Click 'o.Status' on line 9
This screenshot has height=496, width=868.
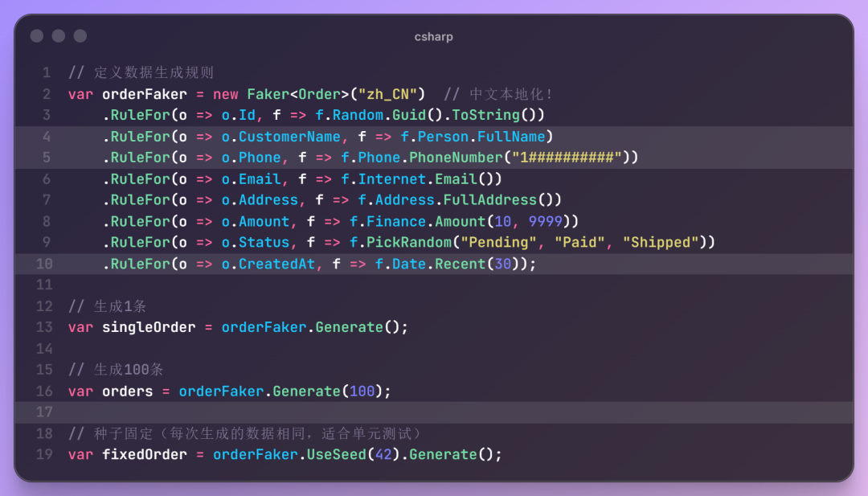(x=256, y=243)
